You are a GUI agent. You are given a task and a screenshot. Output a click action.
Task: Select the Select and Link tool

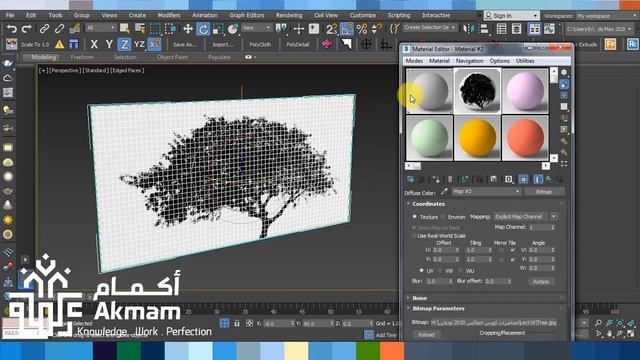click(x=44, y=29)
